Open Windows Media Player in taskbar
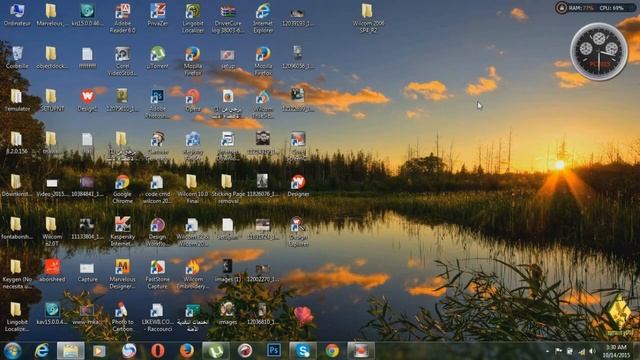The height and width of the screenshot is (360, 640). [x=99, y=351]
